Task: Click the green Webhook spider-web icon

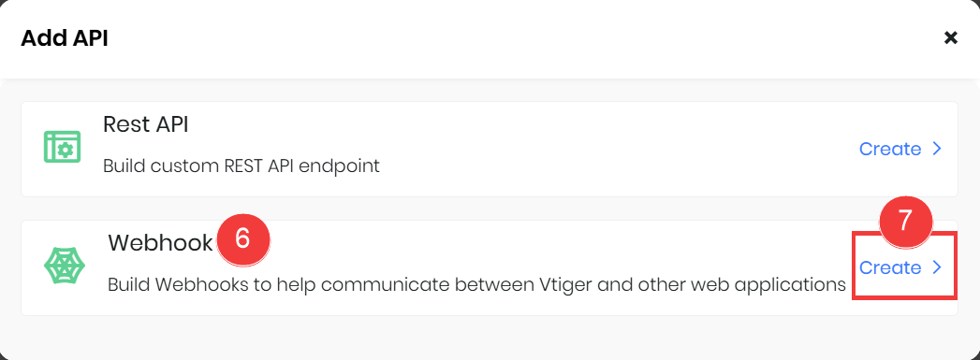Action: 65,266
